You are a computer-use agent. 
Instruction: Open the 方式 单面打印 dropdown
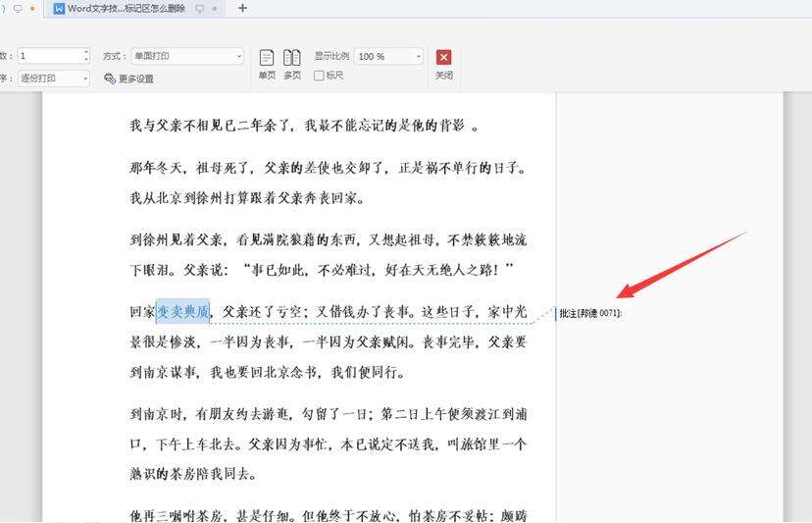tap(187, 56)
